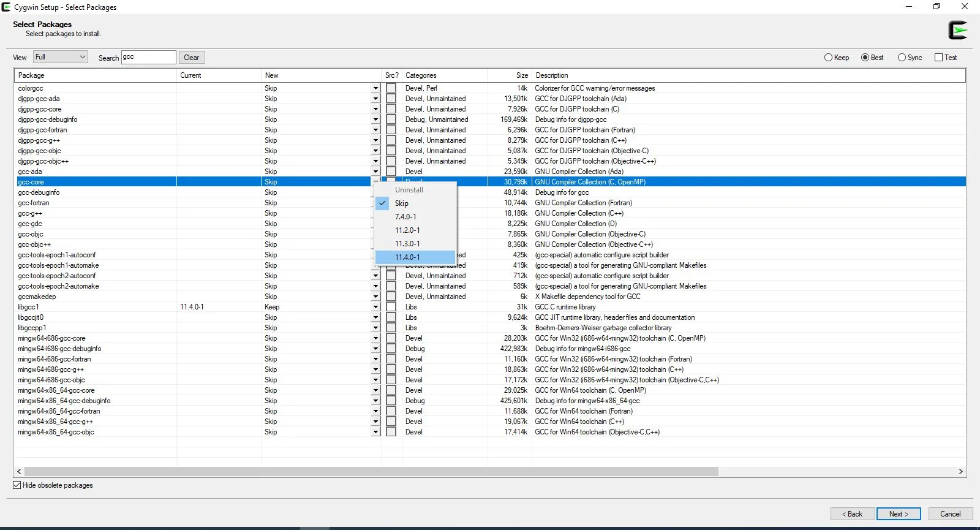Image resolution: width=980 pixels, height=530 pixels.
Task: Click the Current column header
Action: click(x=219, y=75)
